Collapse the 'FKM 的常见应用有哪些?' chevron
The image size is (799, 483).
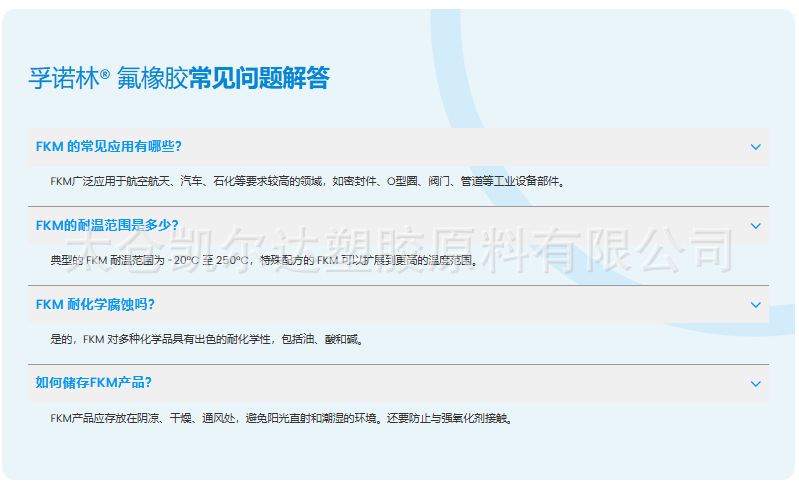(755, 147)
